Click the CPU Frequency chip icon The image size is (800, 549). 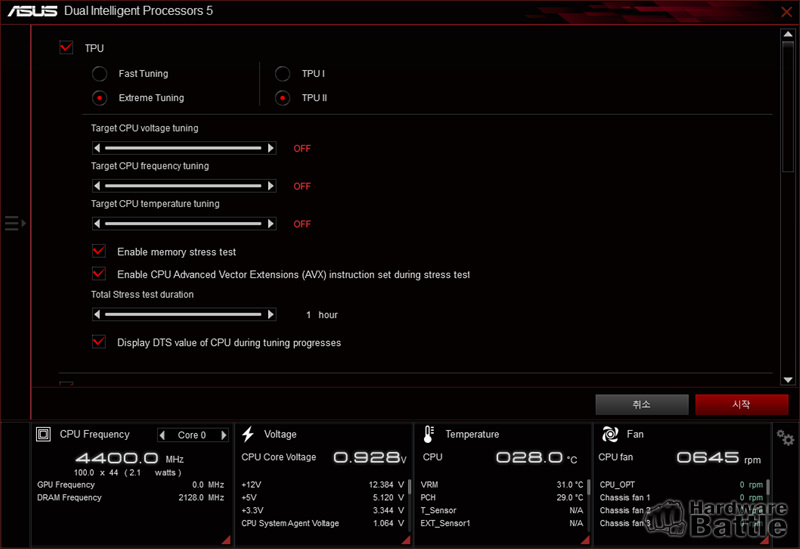(x=43, y=434)
